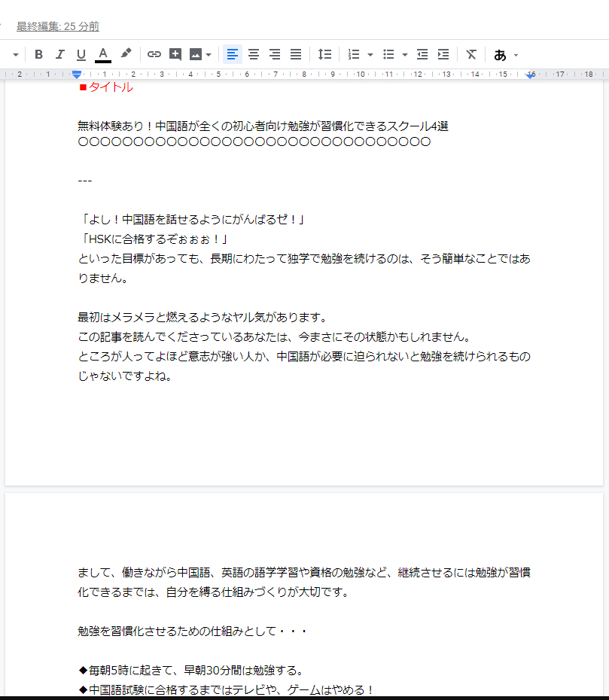Click the line 「HSKに合格するぞぉぉぉ！」
Viewport: 609px width, 700px height.
click(154, 239)
